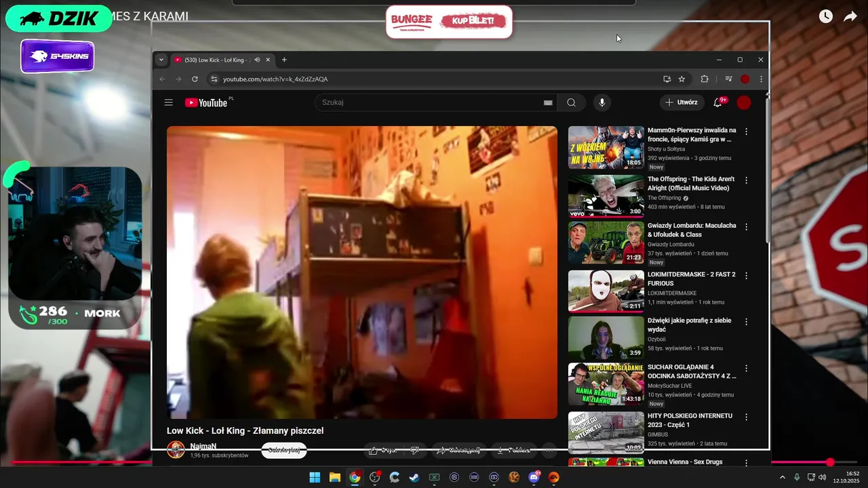Subscribe to the NajmaN channel
The width and height of the screenshot is (868, 488).
[284, 450]
